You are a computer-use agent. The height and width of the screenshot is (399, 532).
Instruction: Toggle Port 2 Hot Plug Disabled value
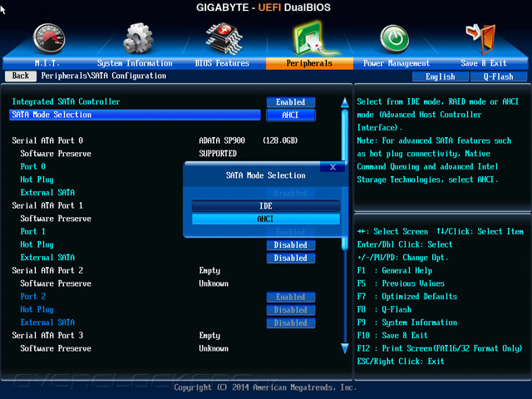coord(291,310)
